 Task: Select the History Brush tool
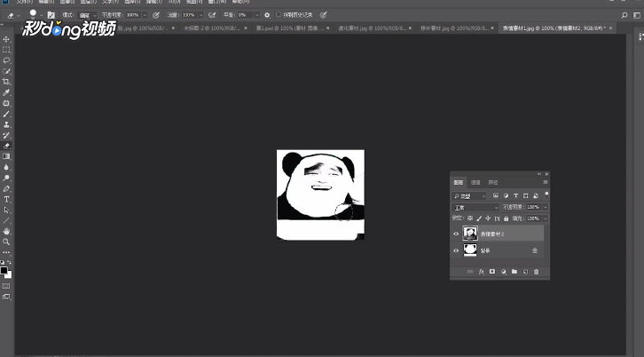pos(6,135)
